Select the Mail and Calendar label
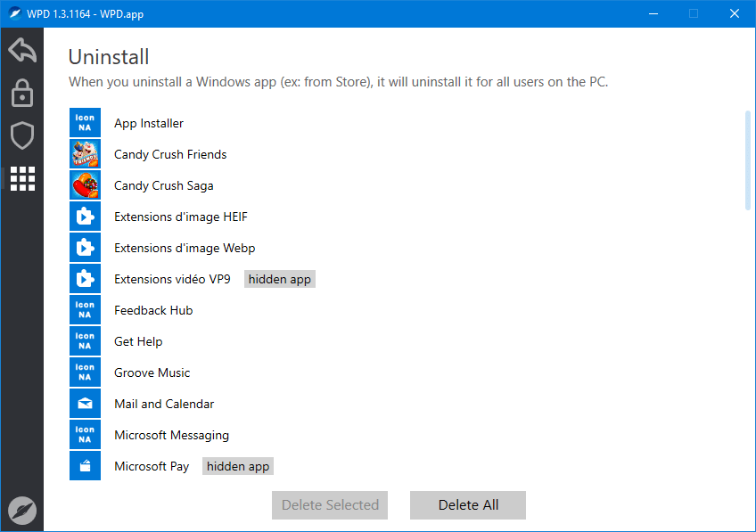756x532 pixels. [x=164, y=404]
